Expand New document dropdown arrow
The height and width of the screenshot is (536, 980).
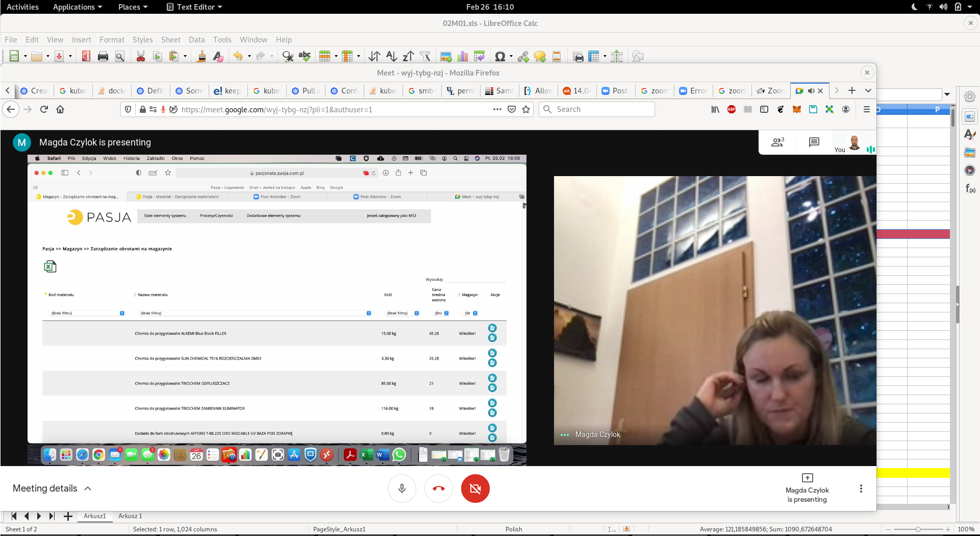26,56
